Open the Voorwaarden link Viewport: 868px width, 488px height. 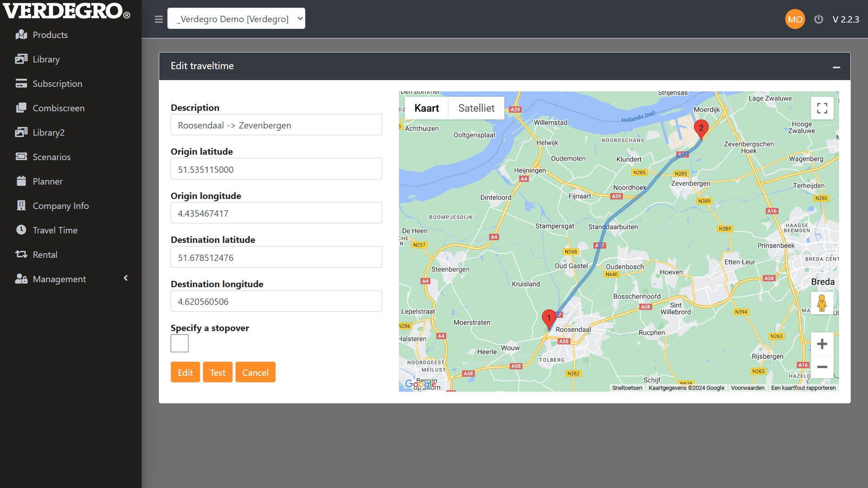748,388
